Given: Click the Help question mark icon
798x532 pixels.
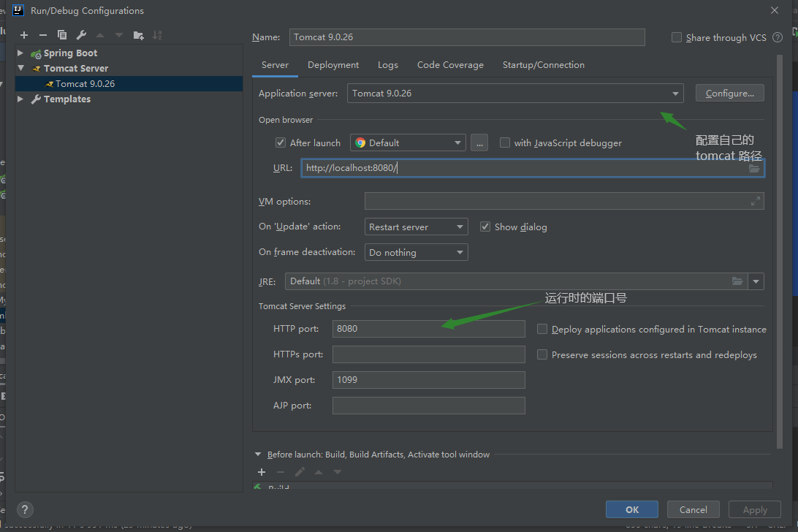Looking at the screenshot, I should tap(25, 510).
